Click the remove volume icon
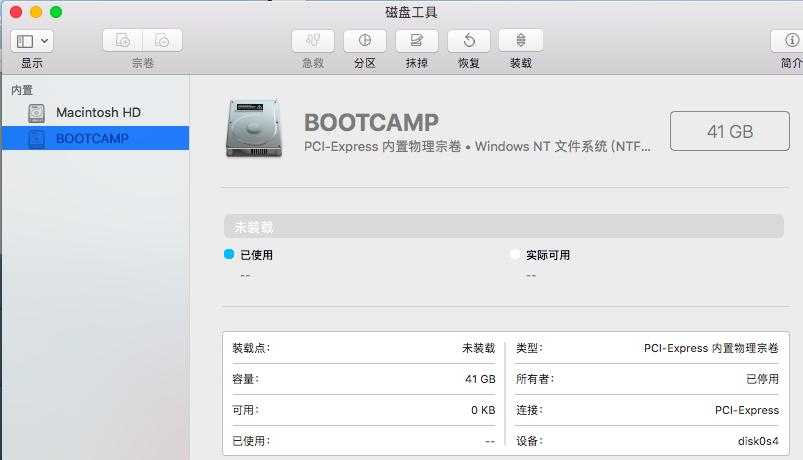The height and width of the screenshot is (460, 803). [x=162, y=40]
